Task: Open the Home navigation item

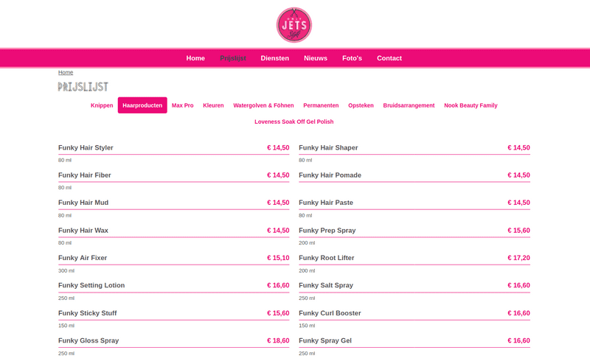Action: click(195, 58)
